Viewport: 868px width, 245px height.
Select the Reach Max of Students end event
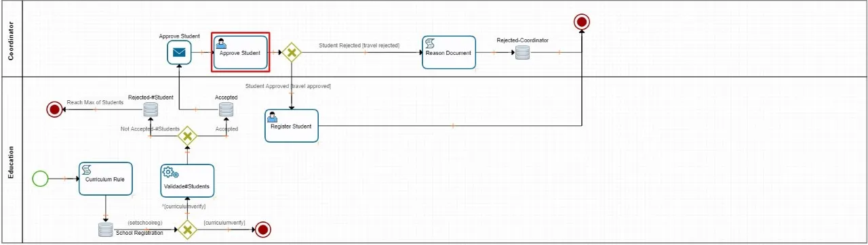(55, 109)
